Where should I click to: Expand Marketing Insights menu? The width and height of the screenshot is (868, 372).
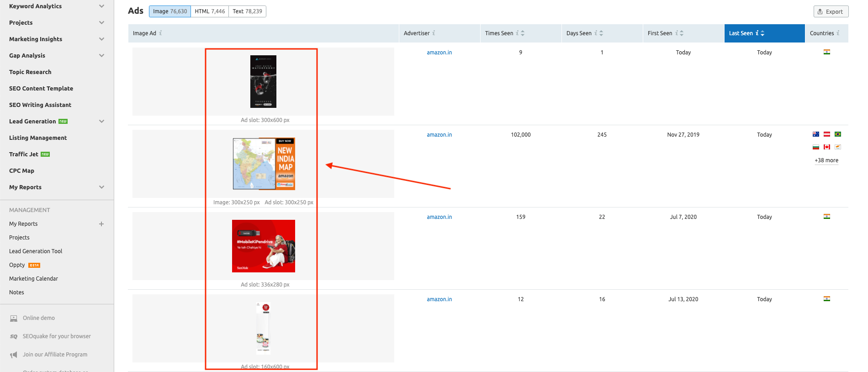point(101,39)
